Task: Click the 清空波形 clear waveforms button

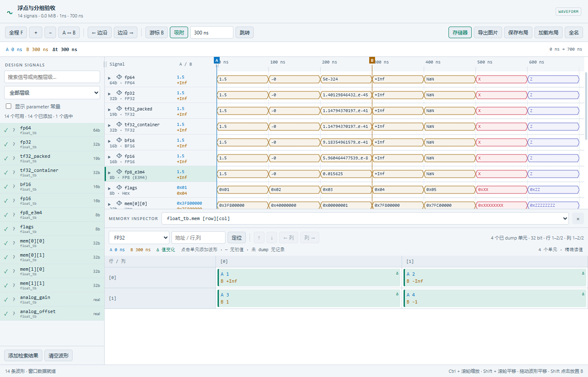Action: [x=59, y=355]
